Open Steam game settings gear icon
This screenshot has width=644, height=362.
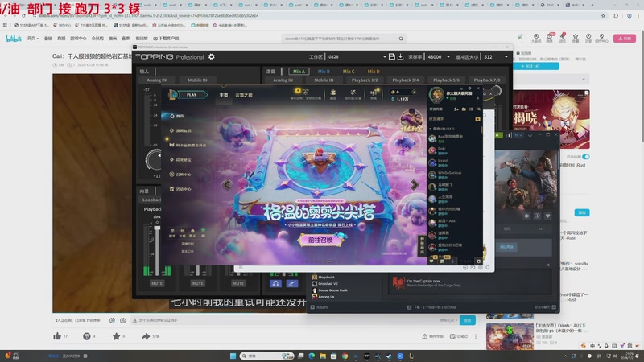pos(526,216)
